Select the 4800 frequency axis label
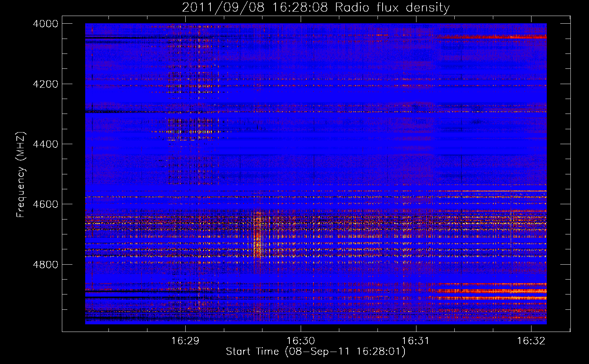The height and width of the screenshot is (364, 589). point(46,264)
